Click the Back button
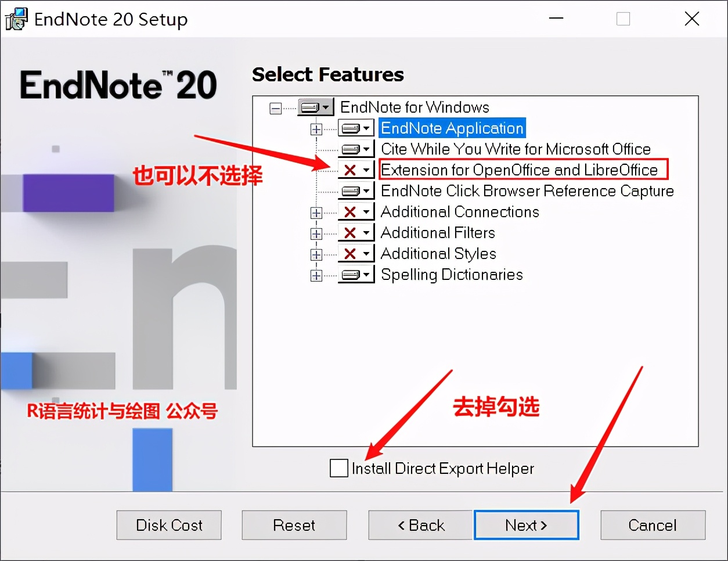The image size is (728, 561). pyautogui.click(x=420, y=524)
